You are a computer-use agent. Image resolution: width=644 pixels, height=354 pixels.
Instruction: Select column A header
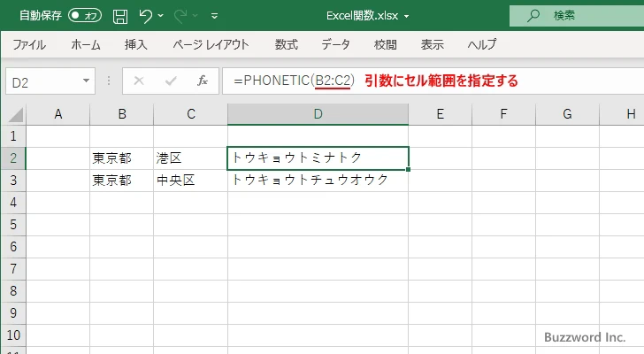[57, 114]
